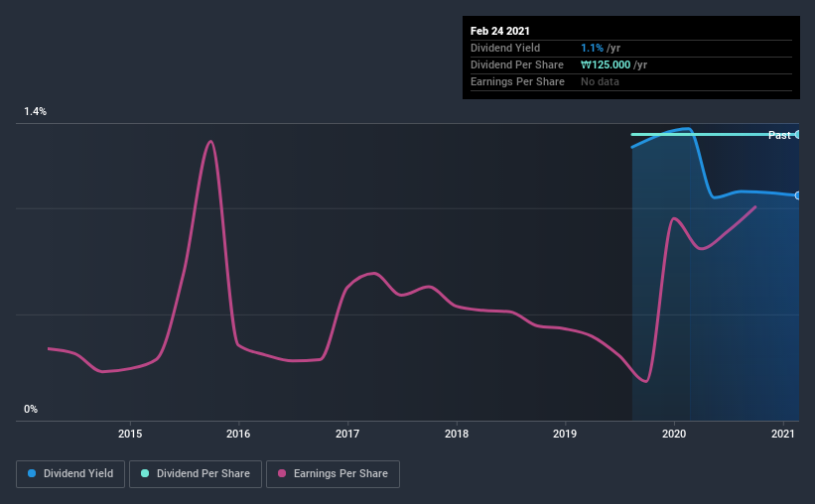815x504 pixels.
Task: Click the 2018 x-axis label
Action: tap(457, 434)
